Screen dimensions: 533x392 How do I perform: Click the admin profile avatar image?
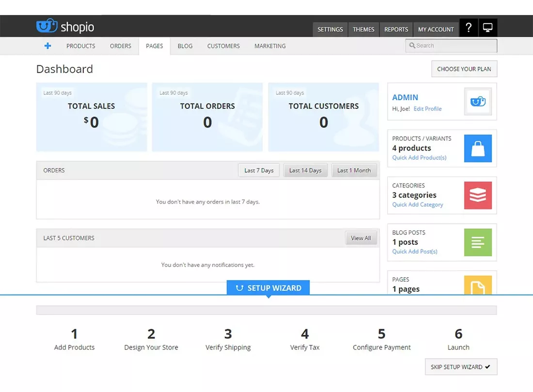pyautogui.click(x=478, y=102)
